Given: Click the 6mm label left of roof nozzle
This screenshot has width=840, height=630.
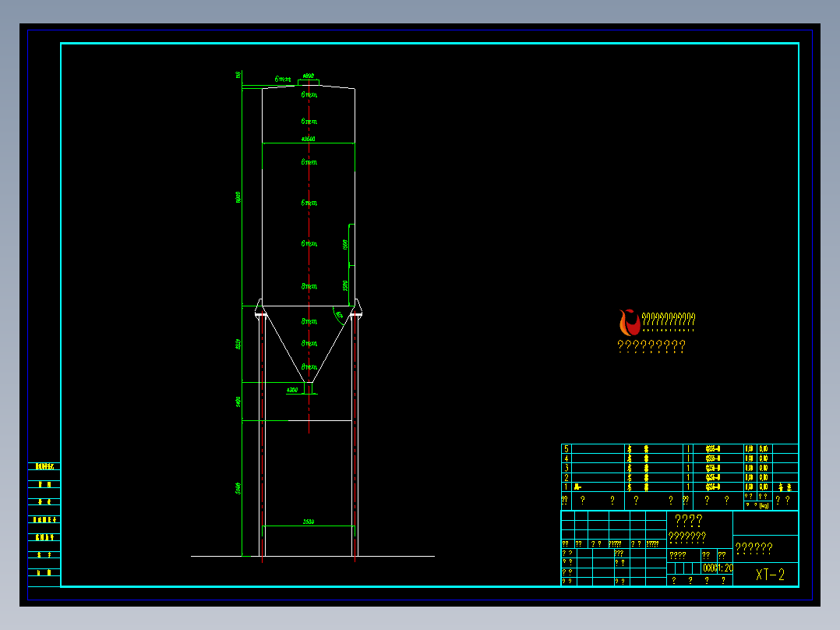Looking at the screenshot, I should 283,80.
